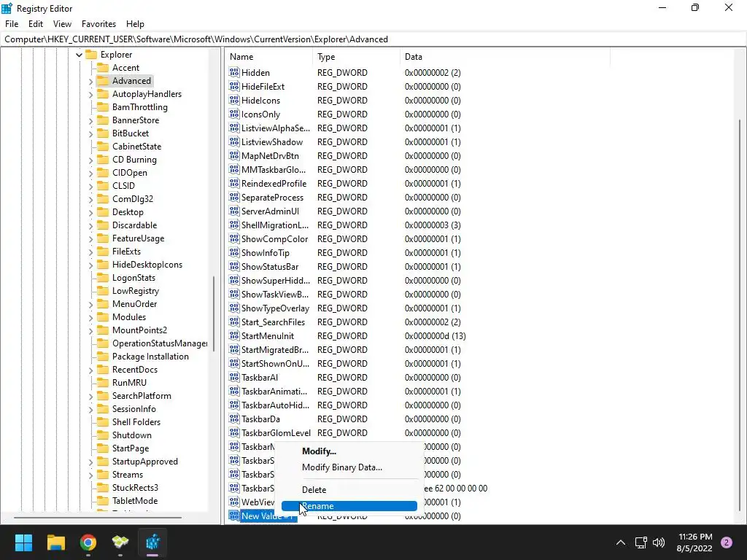The height and width of the screenshot is (560, 747).
Task: Sort values by the Data column header
Action: point(505,57)
